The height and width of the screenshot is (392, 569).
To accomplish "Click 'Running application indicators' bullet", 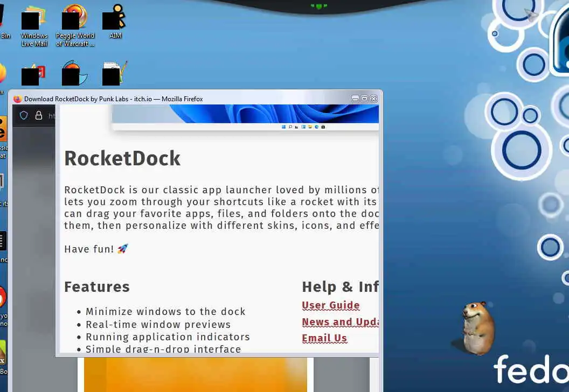I will tap(168, 337).
